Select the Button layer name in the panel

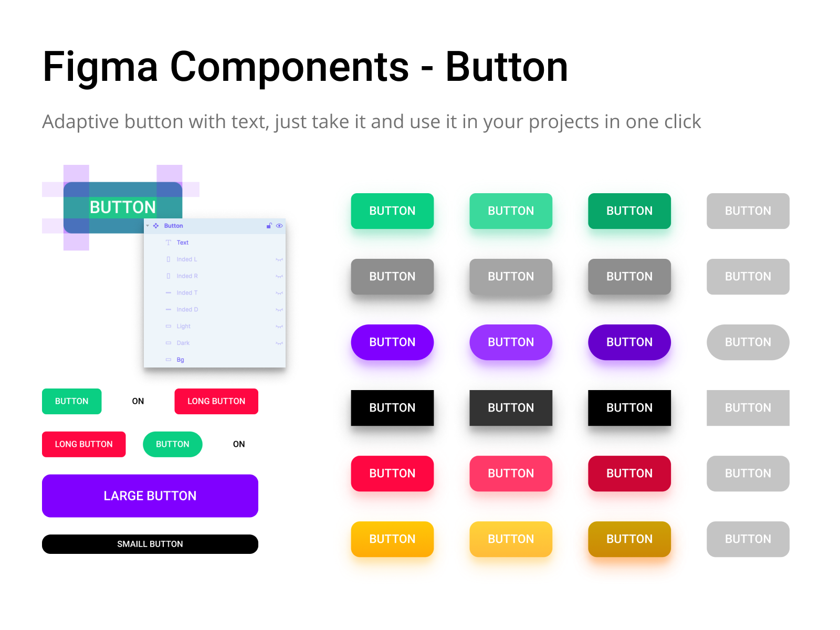click(x=173, y=226)
